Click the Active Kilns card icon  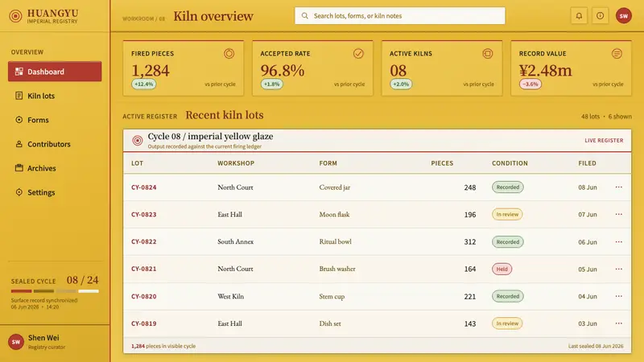point(488,53)
